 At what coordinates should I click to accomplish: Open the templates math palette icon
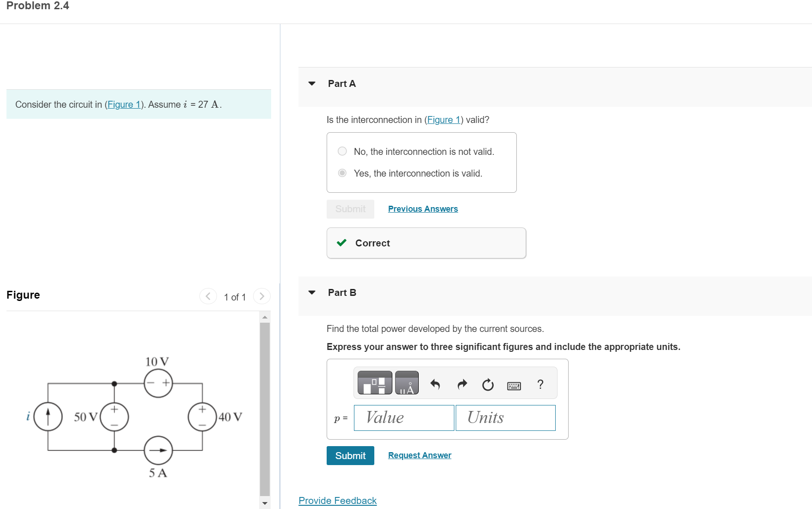(x=375, y=383)
